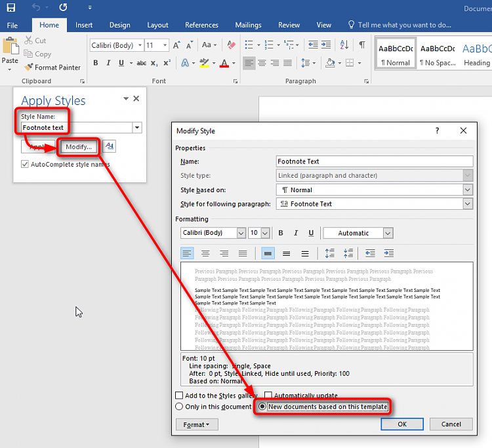Clear all formatting with the eraser icon
The width and height of the screenshot is (492, 448).
(232, 45)
